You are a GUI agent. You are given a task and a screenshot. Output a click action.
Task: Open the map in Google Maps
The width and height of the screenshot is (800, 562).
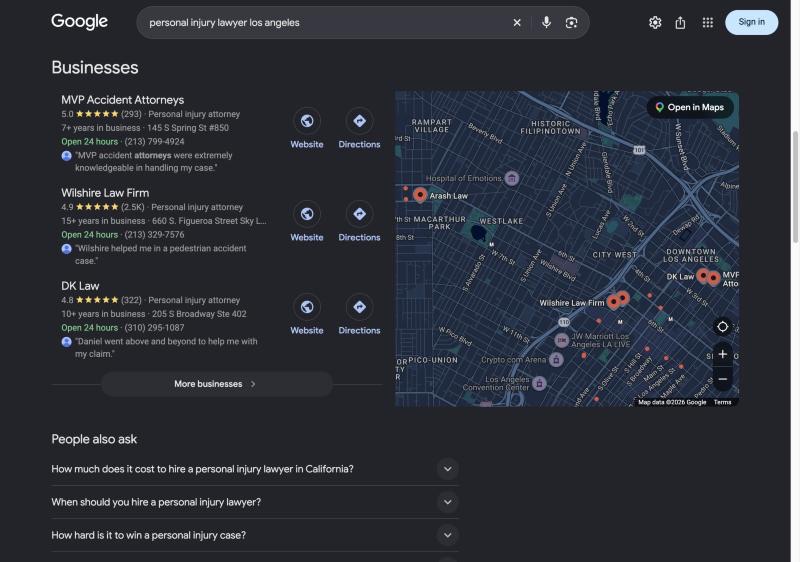click(690, 107)
